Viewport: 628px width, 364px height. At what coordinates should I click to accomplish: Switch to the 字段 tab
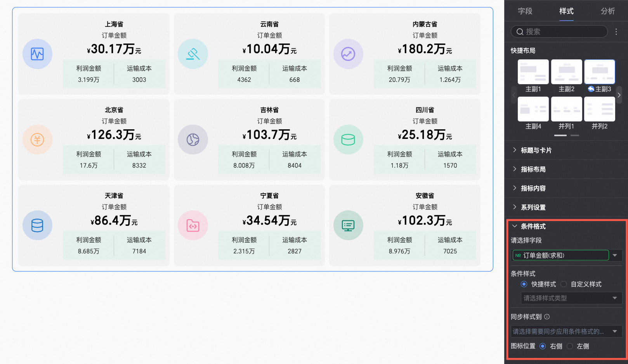pyautogui.click(x=525, y=11)
